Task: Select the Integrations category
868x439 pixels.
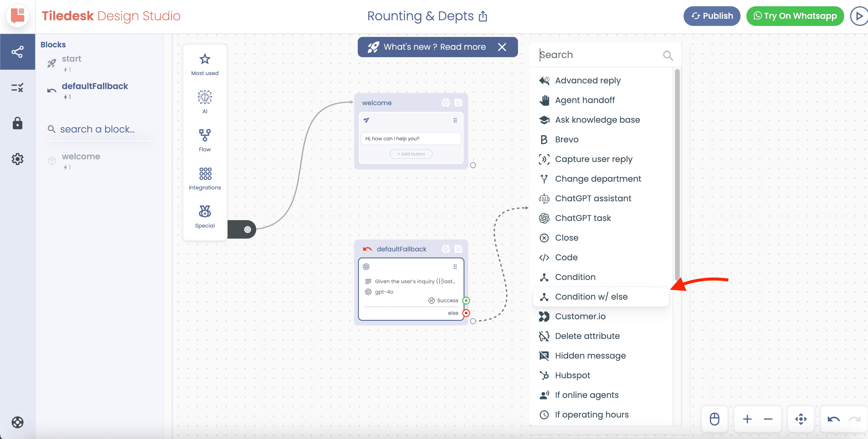Action: tap(205, 179)
